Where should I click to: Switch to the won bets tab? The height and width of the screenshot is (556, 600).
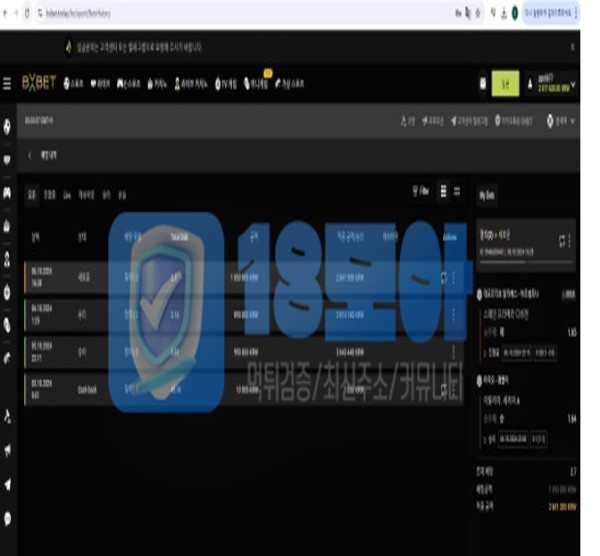click(x=106, y=196)
